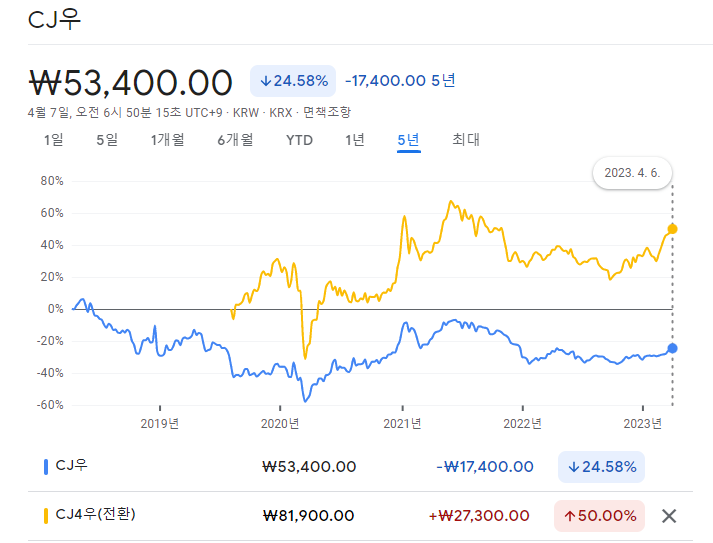Image resolution: width=713 pixels, height=543 pixels.
Task: Click the 2021년 axis label
Action: coord(402,424)
